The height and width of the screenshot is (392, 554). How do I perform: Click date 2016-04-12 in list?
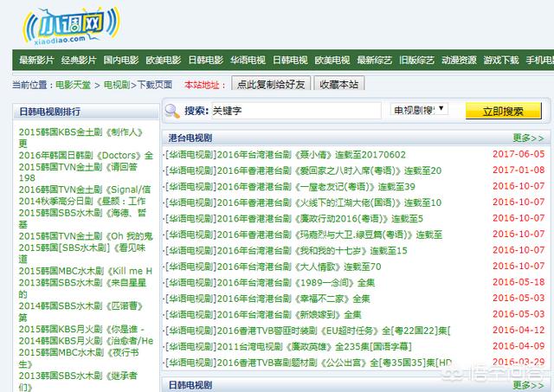519,330
